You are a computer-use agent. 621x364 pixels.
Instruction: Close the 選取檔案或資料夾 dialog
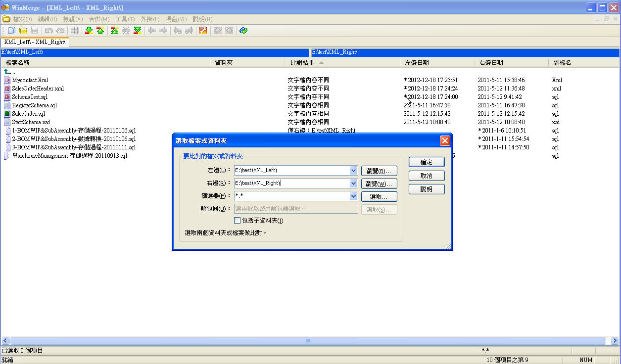pyautogui.click(x=444, y=141)
